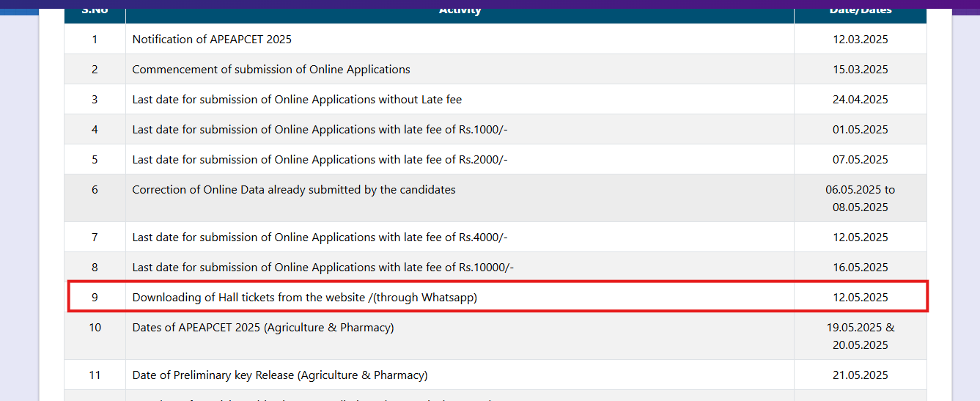980x401 pixels.
Task: Click the date 12.03.2025
Action: point(860,40)
